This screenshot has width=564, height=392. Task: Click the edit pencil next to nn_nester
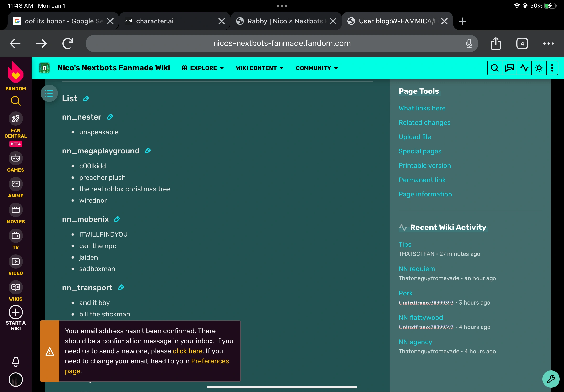coord(110,117)
